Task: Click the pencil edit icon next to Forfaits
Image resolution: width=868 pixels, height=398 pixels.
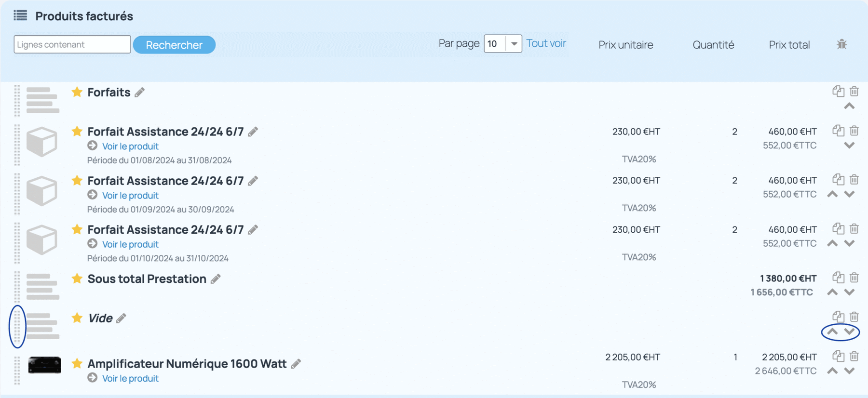Action: point(140,92)
